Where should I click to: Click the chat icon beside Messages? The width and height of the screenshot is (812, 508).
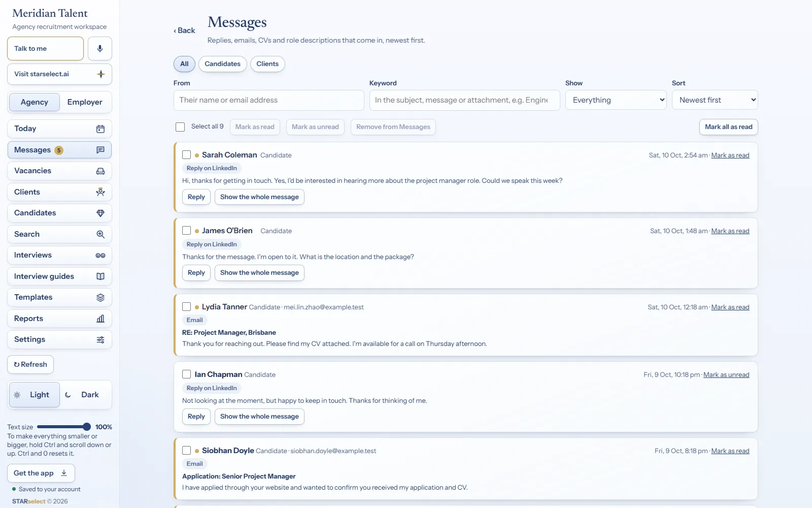100,150
